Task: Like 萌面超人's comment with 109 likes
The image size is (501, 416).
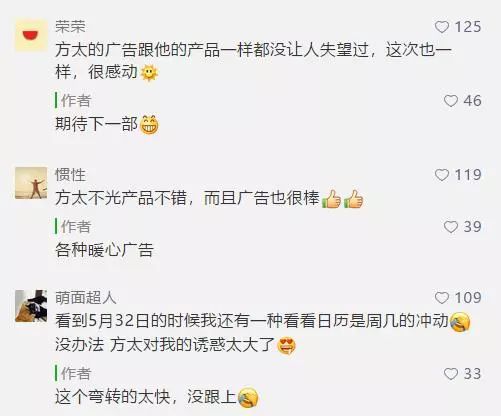Action: pyautogui.click(x=442, y=298)
